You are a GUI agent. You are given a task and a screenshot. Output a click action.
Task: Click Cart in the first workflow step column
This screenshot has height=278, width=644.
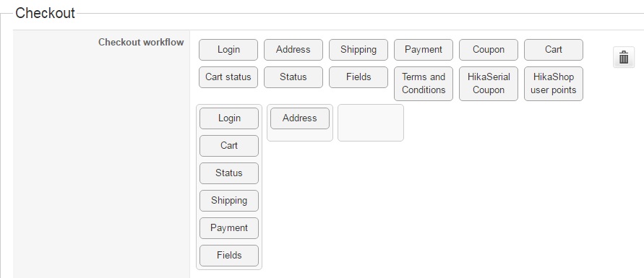click(229, 146)
